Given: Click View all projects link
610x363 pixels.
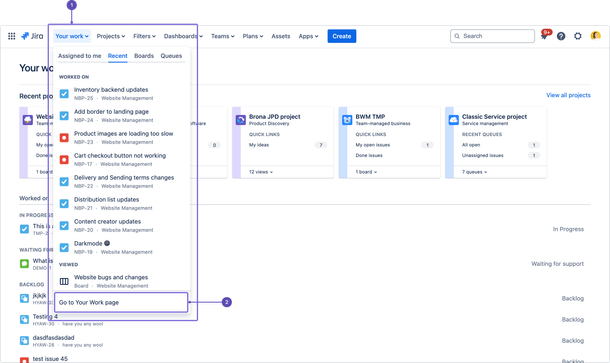Looking at the screenshot, I should point(568,95).
